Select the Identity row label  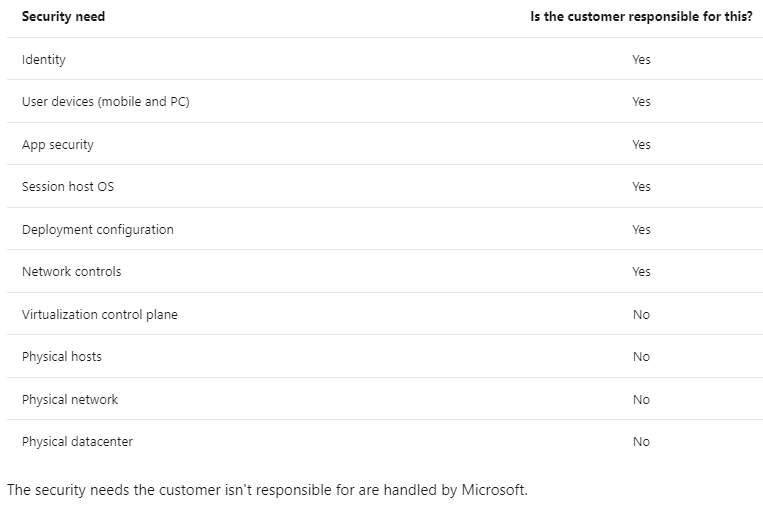pos(43,59)
